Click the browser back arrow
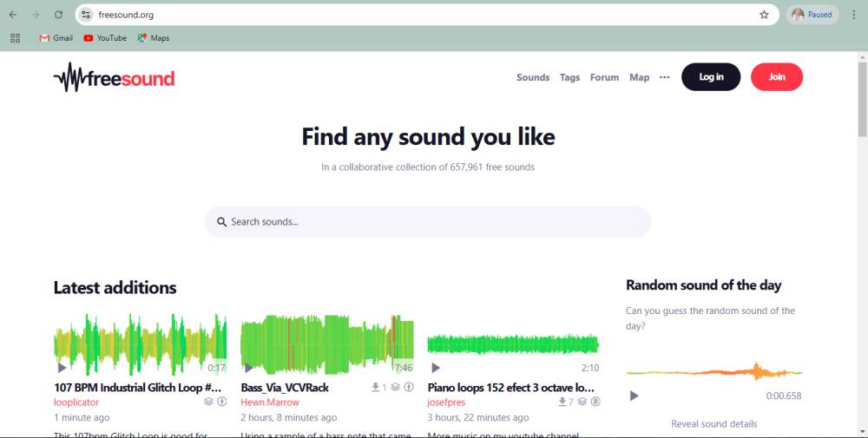868x438 pixels. [x=13, y=15]
